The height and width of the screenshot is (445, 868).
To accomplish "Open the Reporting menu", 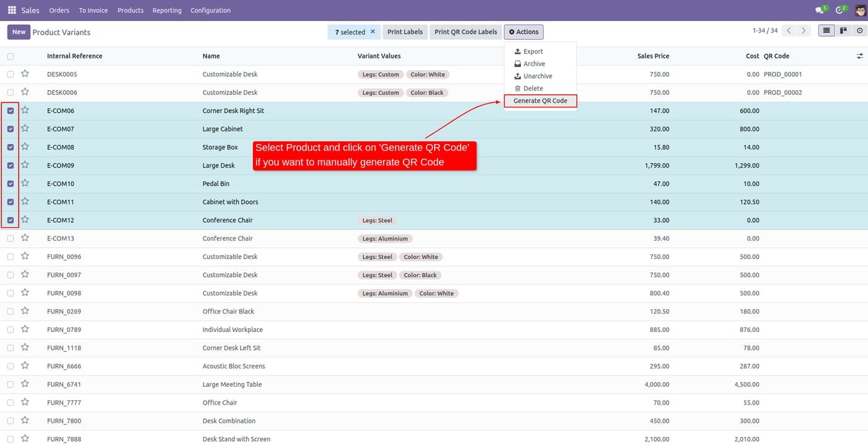I will (167, 11).
